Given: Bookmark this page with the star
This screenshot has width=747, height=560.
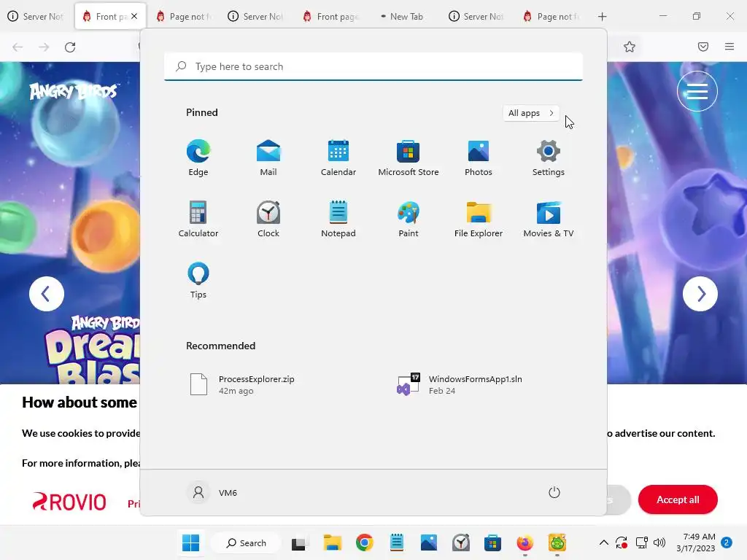Looking at the screenshot, I should 630,47.
